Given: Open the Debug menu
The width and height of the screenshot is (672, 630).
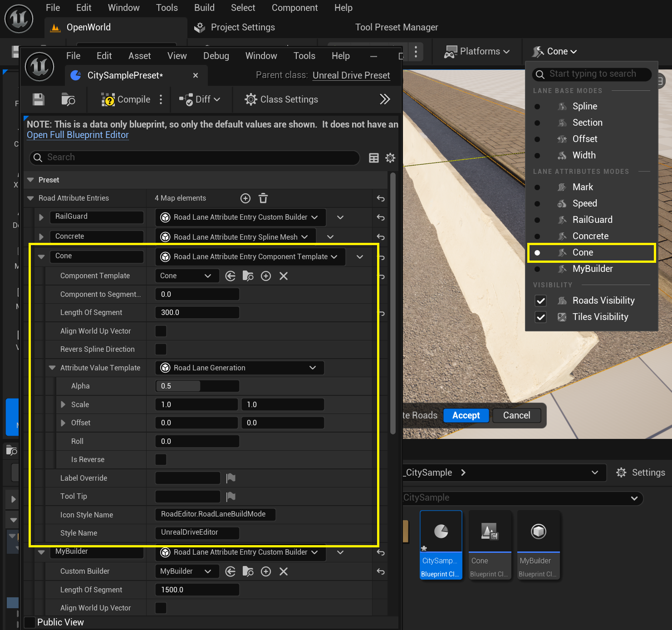Looking at the screenshot, I should tap(216, 56).
